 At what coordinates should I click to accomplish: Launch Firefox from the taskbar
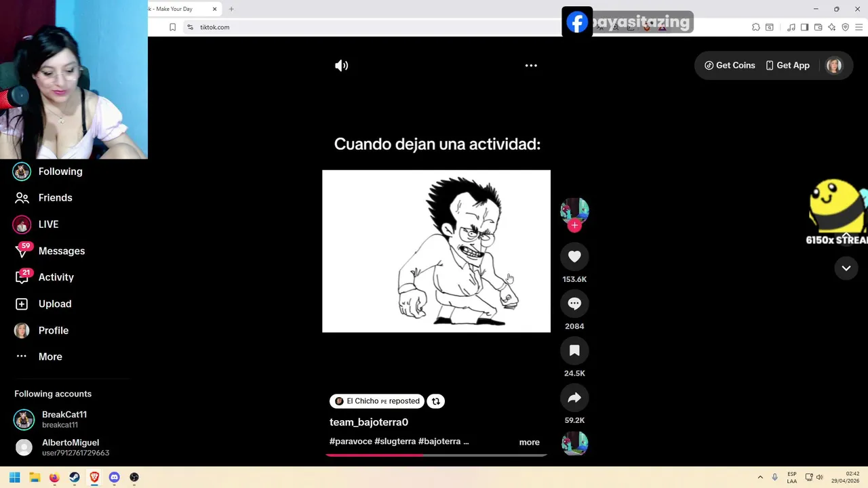54,477
